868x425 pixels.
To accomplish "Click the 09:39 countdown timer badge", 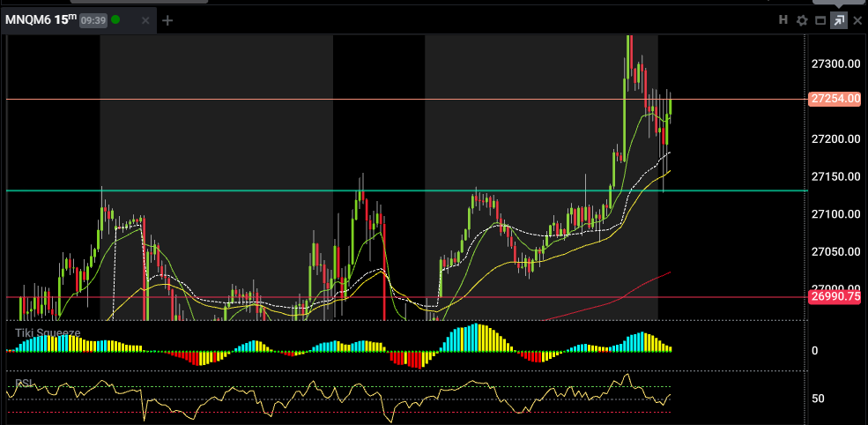I will pos(93,20).
